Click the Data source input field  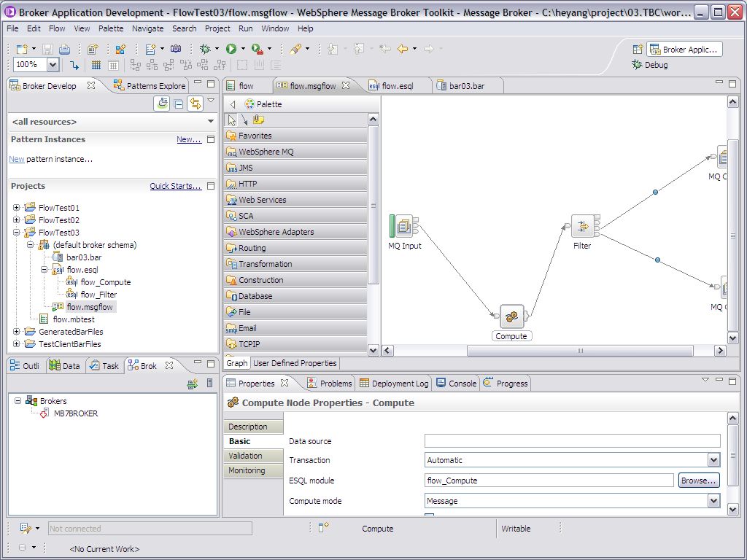572,441
